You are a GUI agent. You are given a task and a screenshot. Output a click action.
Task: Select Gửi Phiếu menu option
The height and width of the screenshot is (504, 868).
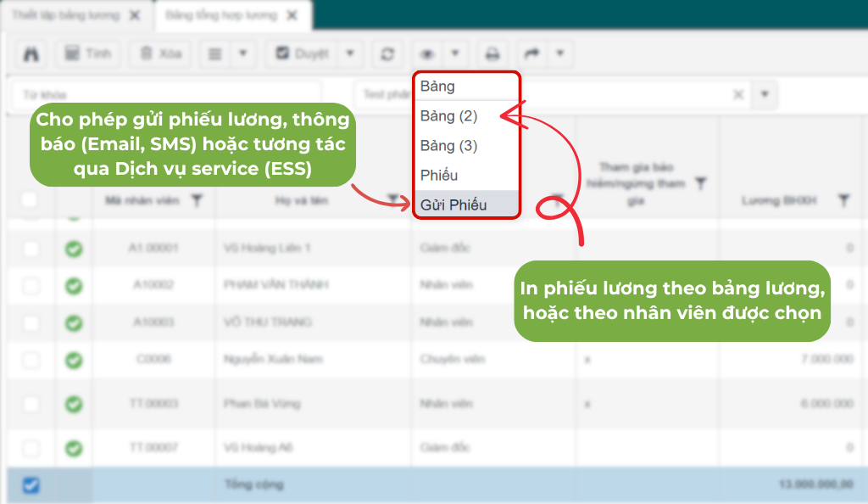click(x=466, y=205)
